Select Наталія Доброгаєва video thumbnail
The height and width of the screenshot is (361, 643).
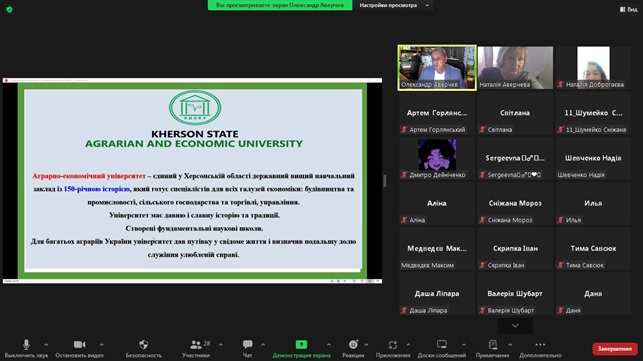click(x=593, y=68)
